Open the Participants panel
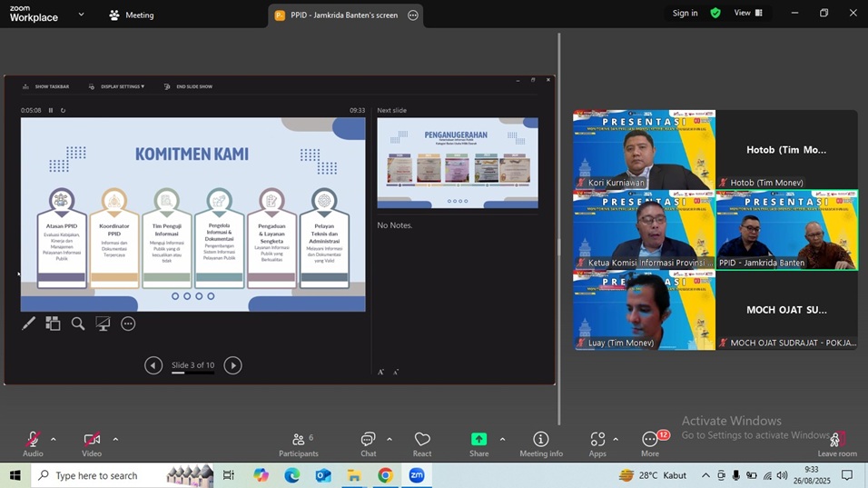Screen dimensions: 868x488 coord(299,444)
